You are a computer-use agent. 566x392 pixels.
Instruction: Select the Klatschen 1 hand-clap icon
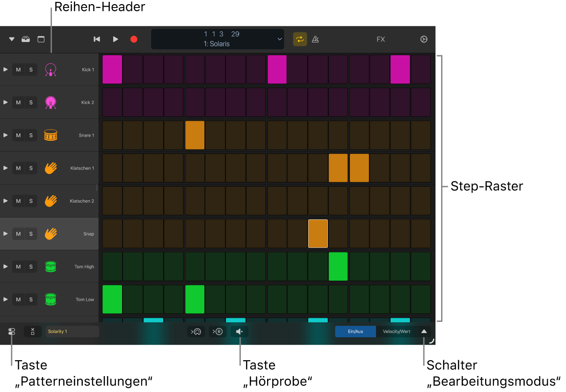[x=51, y=168]
